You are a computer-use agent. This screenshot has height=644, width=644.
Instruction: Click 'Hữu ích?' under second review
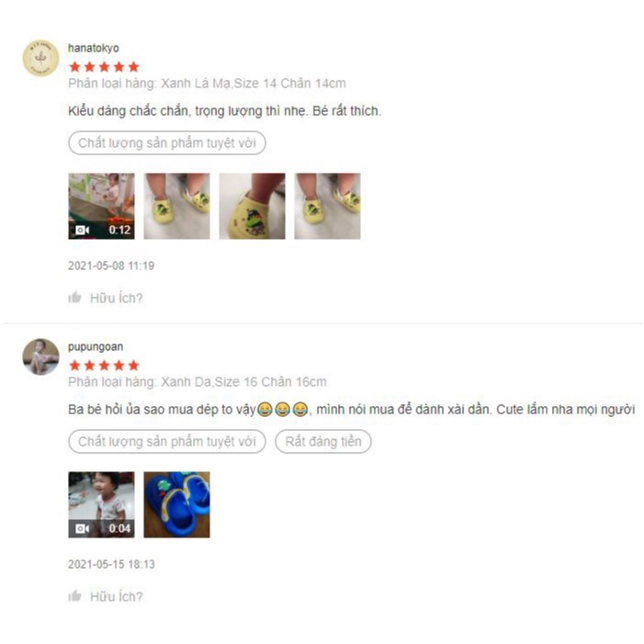tap(117, 596)
